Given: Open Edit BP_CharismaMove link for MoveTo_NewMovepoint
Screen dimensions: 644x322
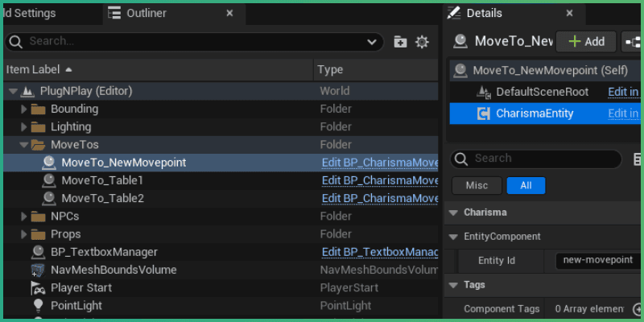Looking at the screenshot, I should (x=379, y=163).
